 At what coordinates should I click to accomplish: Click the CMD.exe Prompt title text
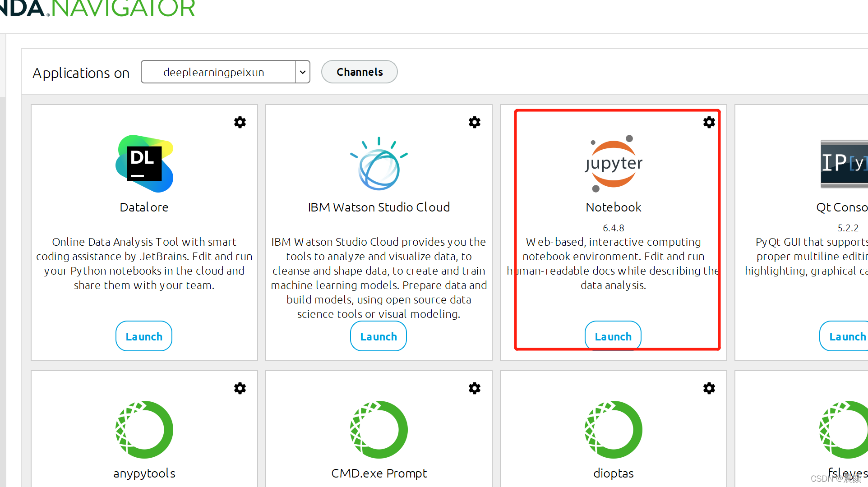[x=379, y=473]
